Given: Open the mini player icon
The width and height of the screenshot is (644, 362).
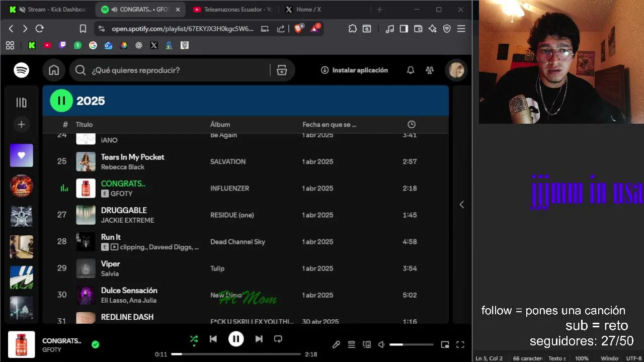Looking at the screenshot, I should (445, 344).
